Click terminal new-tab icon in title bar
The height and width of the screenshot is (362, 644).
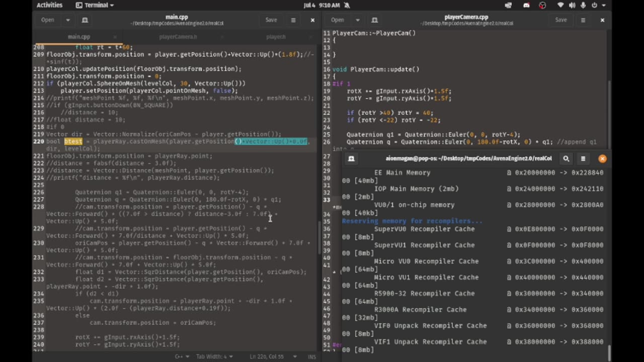click(351, 158)
